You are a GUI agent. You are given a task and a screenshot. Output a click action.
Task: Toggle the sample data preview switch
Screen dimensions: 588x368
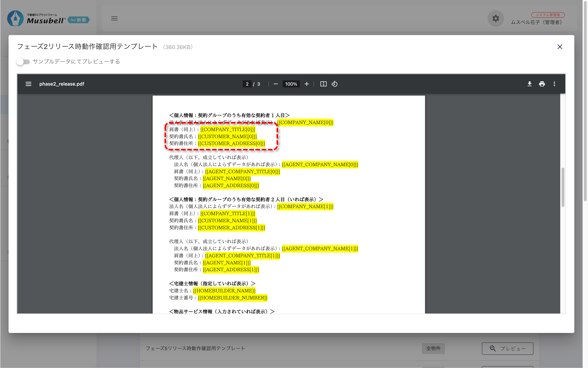click(x=23, y=62)
